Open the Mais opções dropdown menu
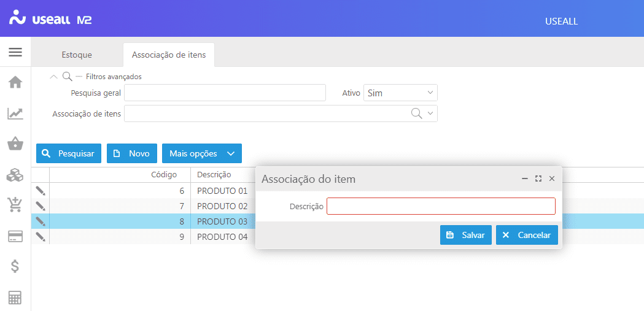The width and height of the screenshot is (644, 311). tap(201, 153)
